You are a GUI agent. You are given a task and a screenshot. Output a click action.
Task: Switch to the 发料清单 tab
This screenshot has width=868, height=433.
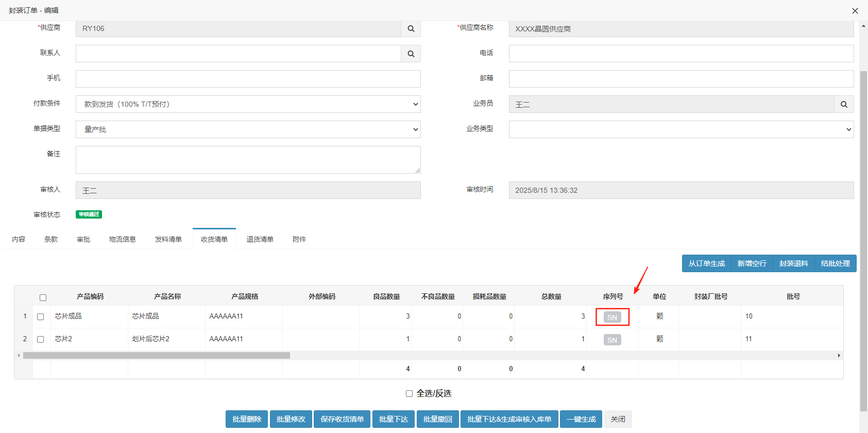pos(168,239)
